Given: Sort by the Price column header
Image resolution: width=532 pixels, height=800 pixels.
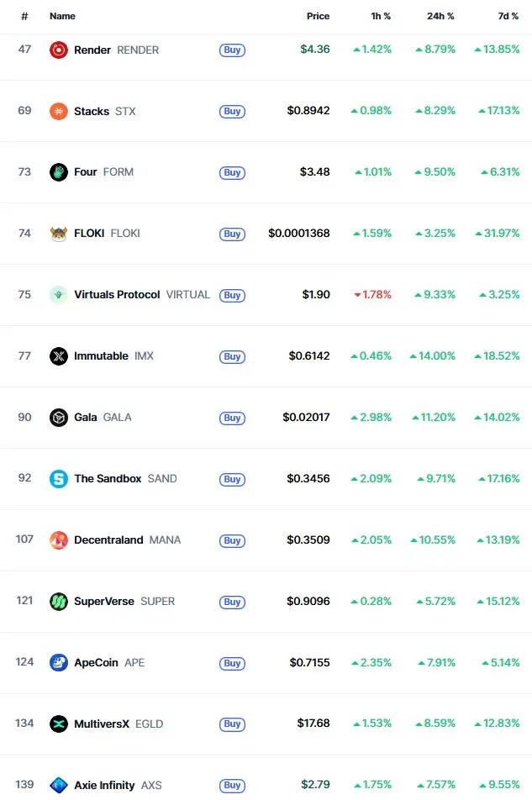Looking at the screenshot, I should [318, 16].
